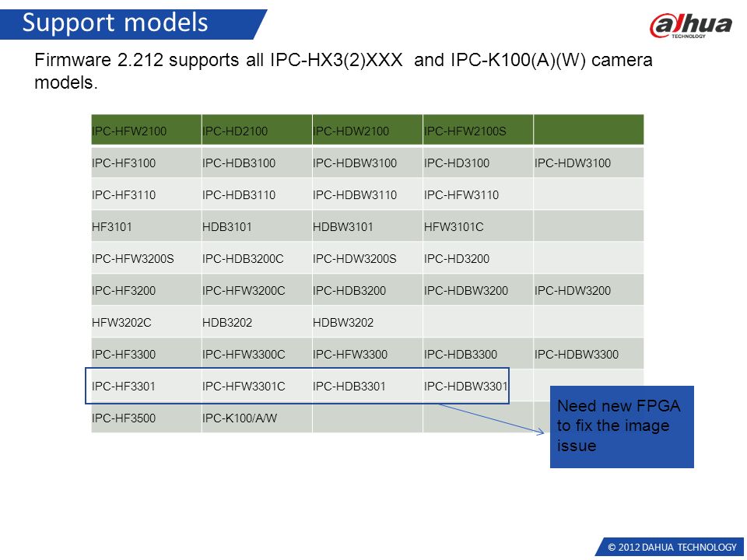Screen dimensions: 747x560
Task: Click the IPC-HD3200 cell
Action: pyautogui.click(x=478, y=258)
